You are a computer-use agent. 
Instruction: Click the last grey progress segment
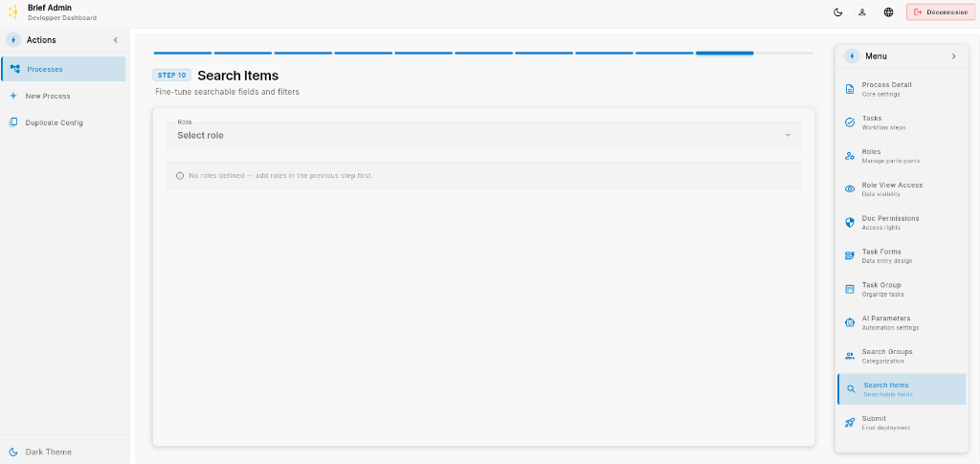click(x=785, y=53)
